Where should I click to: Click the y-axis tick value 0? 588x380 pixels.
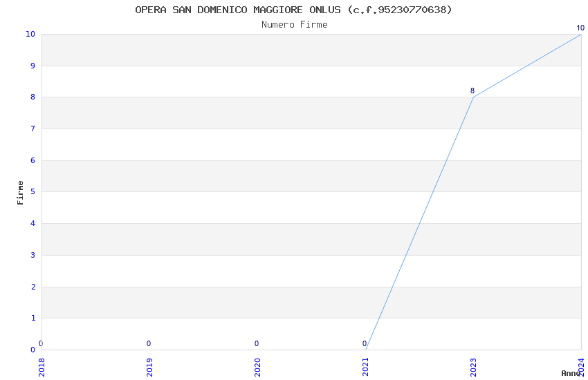(x=33, y=350)
